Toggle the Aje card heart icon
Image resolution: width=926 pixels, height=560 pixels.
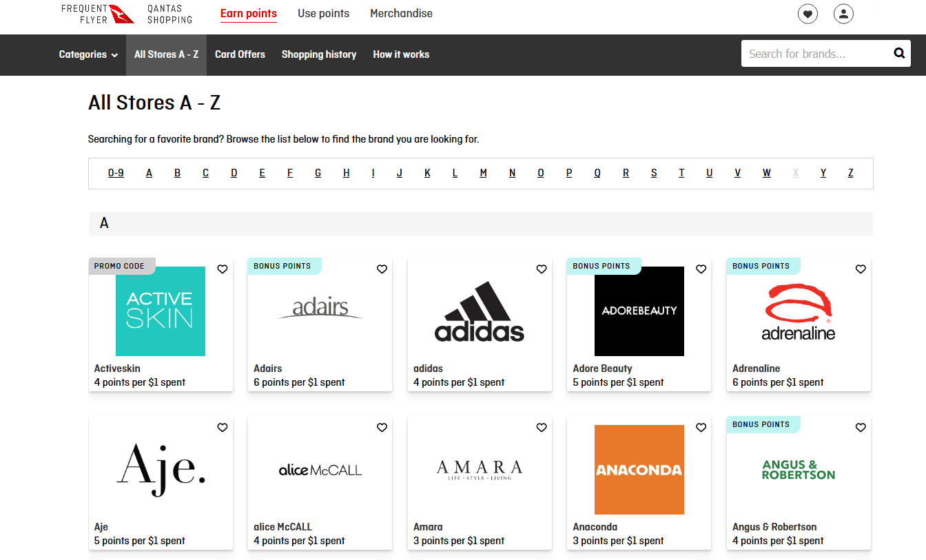point(223,428)
